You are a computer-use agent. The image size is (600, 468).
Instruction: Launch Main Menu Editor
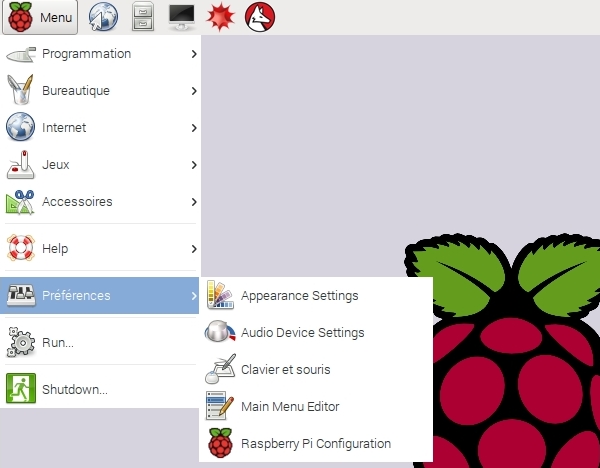316,406
